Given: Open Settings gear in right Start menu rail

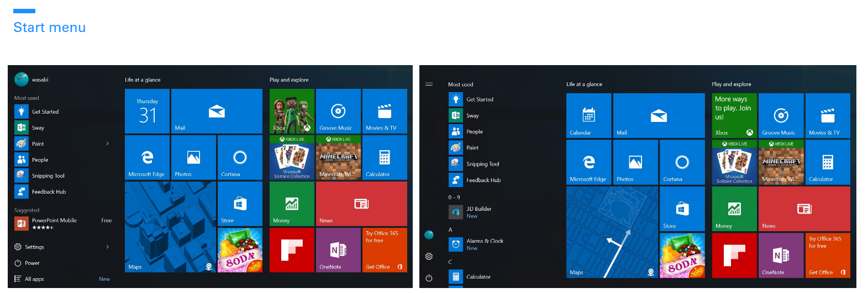Looking at the screenshot, I should click(429, 256).
